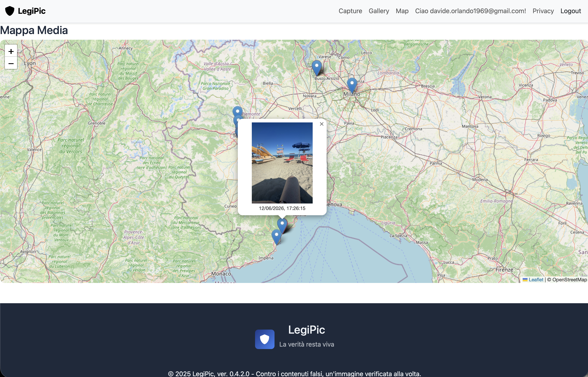Click the greeting Ciao davide.orlando1969@gmail.com!

click(470, 11)
